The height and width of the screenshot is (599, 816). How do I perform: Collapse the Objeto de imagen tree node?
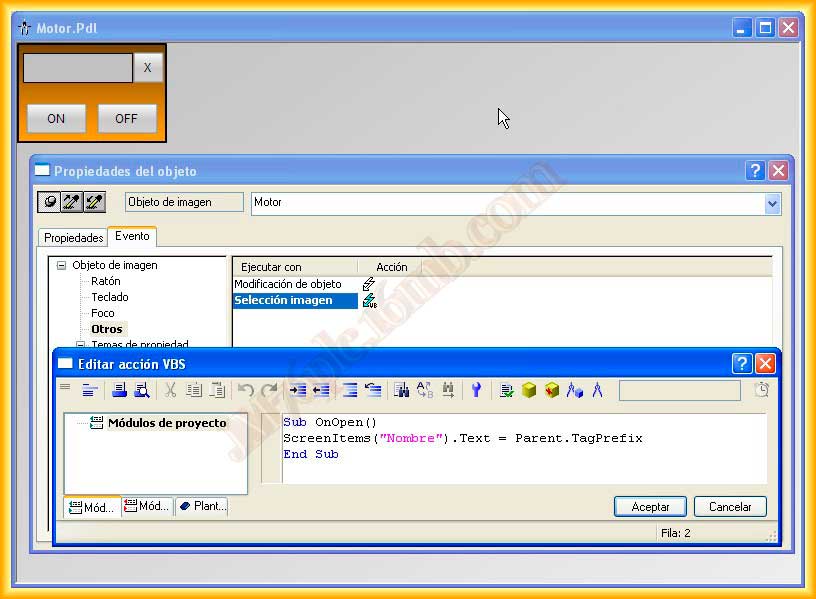[x=62, y=266]
